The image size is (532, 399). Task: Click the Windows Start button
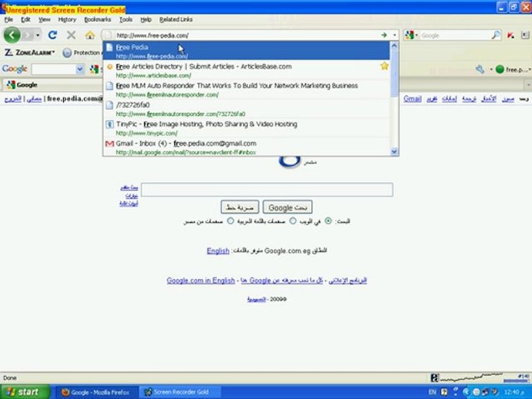pyautogui.click(x=24, y=392)
